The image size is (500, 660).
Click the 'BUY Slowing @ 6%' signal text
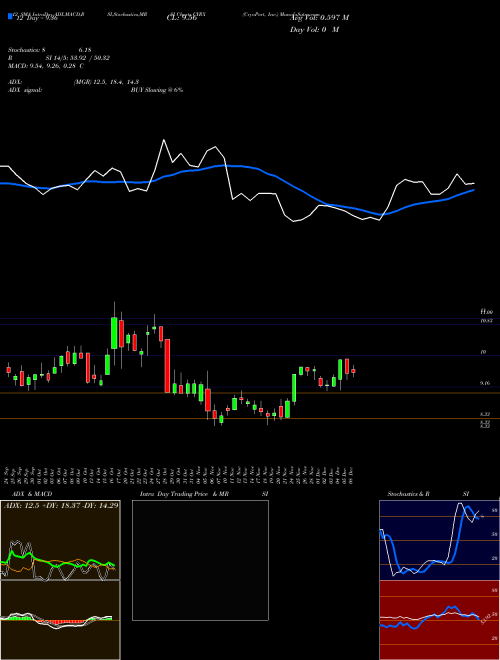pos(157,90)
